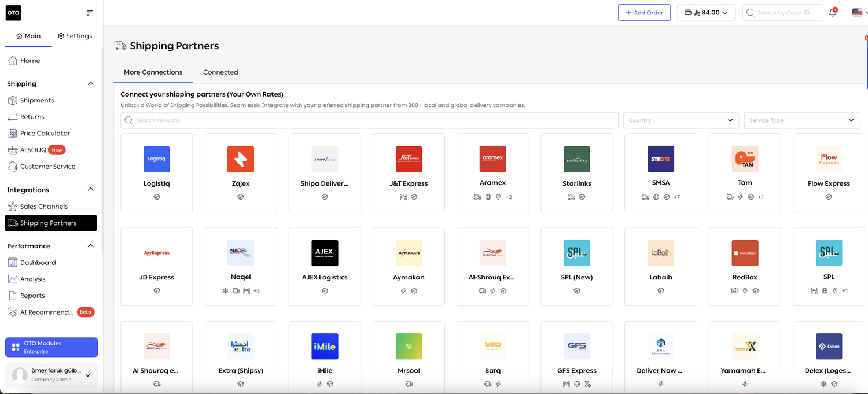868x394 pixels.
Task: Click the J&T Express logo
Action: point(409,159)
